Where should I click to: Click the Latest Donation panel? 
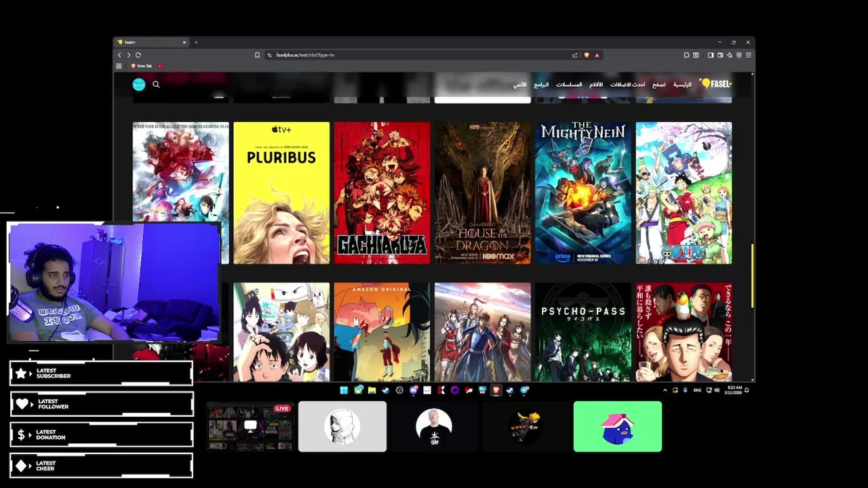(x=102, y=434)
